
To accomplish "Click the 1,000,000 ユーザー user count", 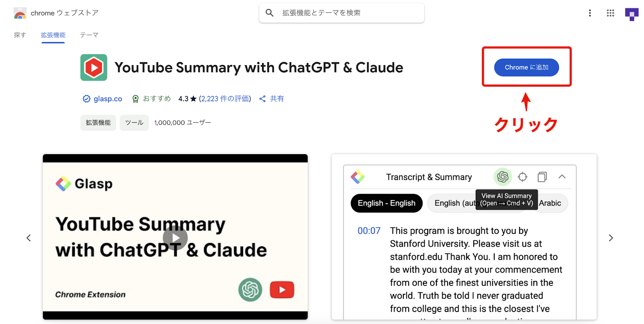I will [x=182, y=123].
